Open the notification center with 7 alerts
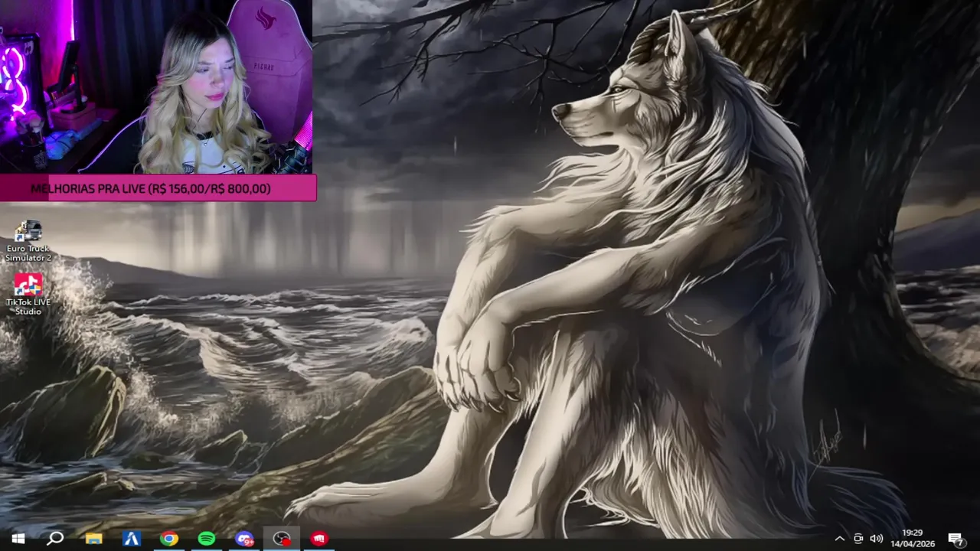The width and height of the screenshot is (980, 551). point(955,539)
